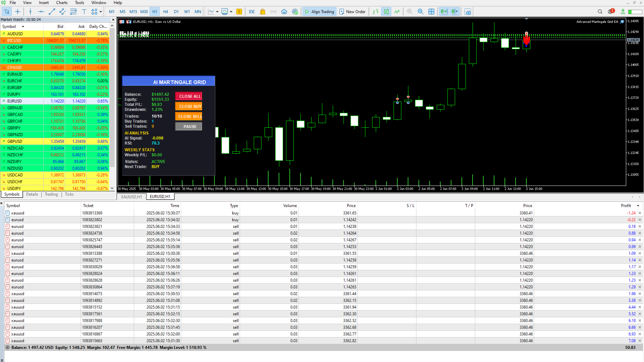Open the line studies dropdown

point(99,11)
